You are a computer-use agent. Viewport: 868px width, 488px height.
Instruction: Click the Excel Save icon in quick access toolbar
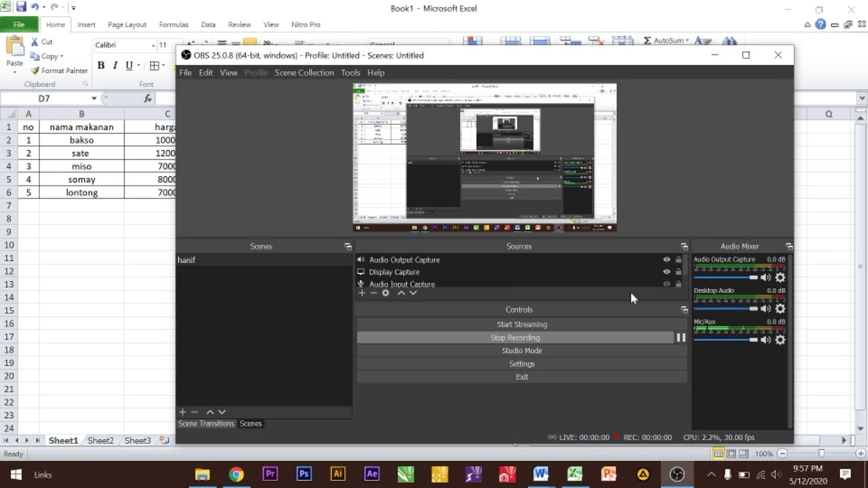pos(20,7)
